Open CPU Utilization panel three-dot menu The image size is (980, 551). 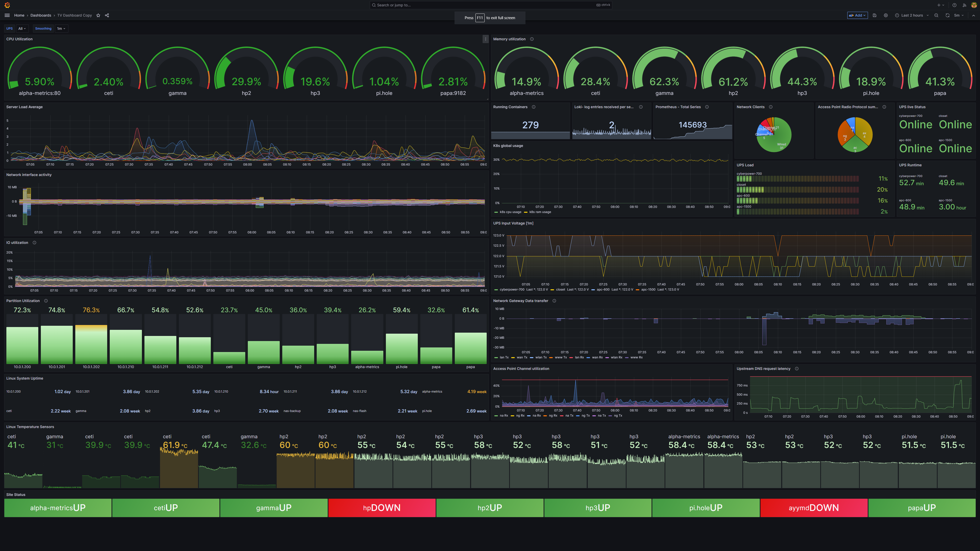485,39
